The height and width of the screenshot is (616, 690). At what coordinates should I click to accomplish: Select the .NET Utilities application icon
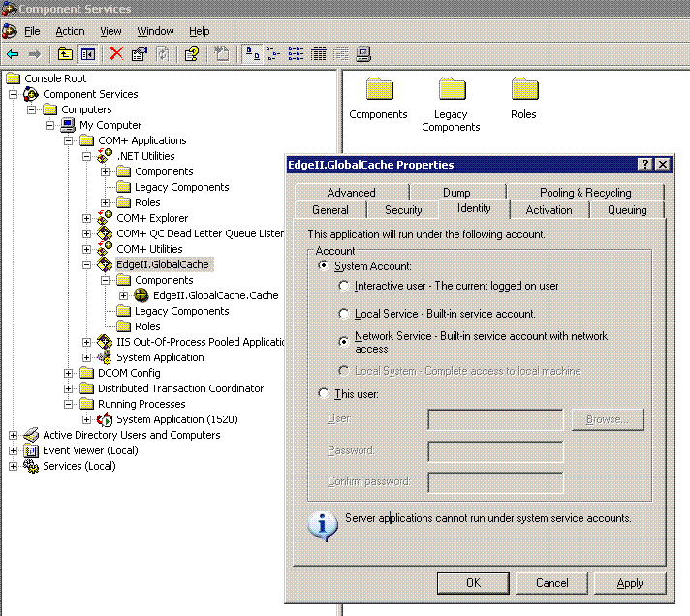point(105,156)
